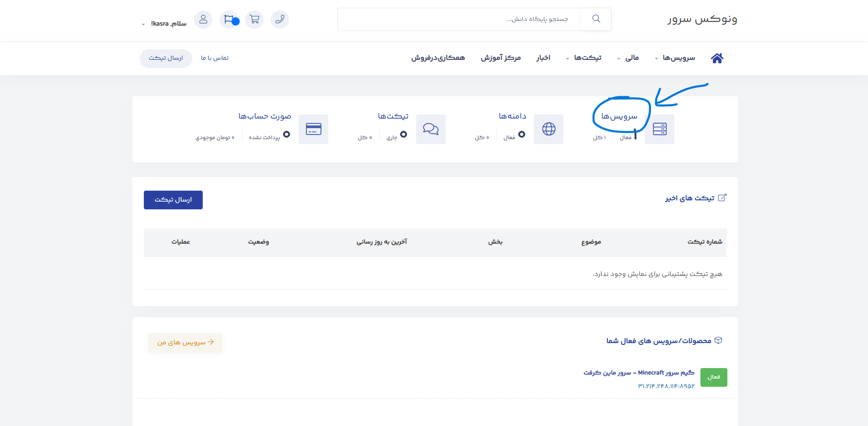Viewport: 868px width, 426px height.
Task: Open the shopping cart icon
Action: 254,20
